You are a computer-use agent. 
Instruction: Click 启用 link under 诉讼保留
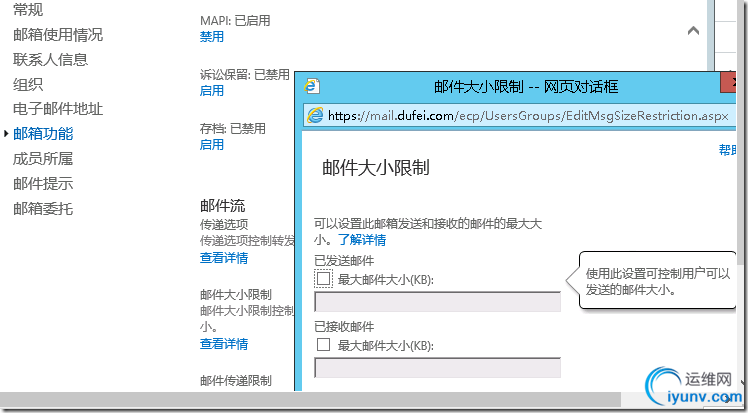pyautogui.click(x=212, y=91)
